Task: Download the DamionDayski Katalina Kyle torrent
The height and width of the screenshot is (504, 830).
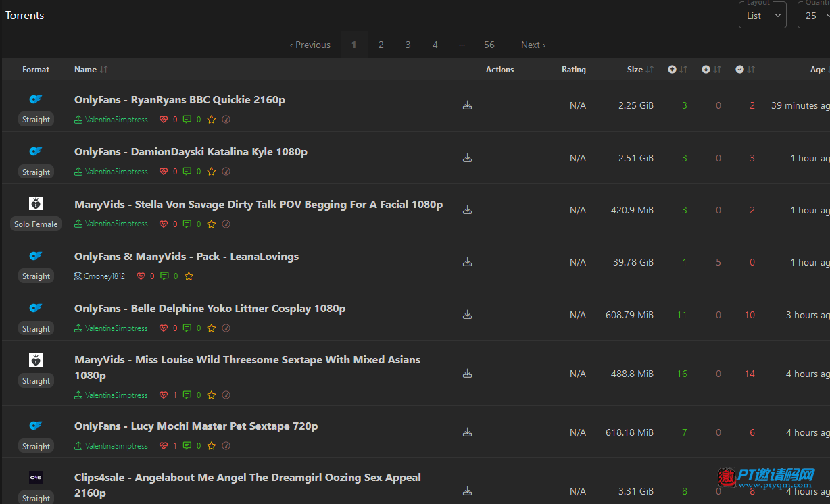Action: 467,158
